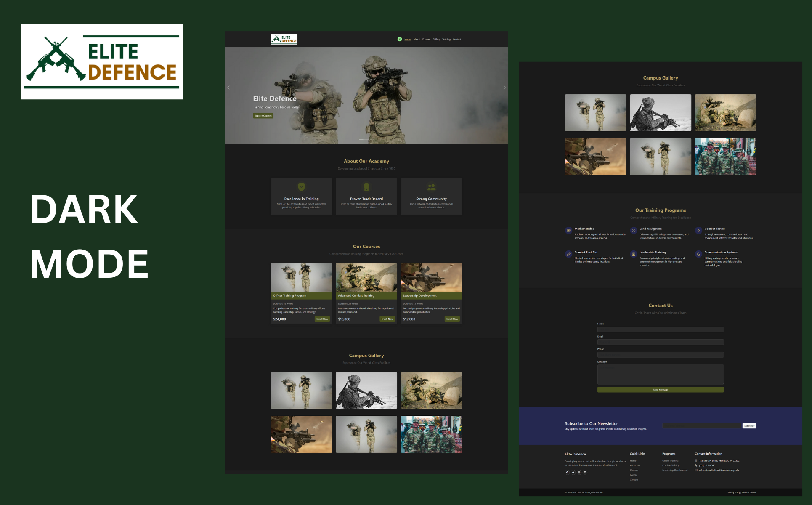Click the previous slide arrow on hero
This screenshot has width=812, height=505.
point(228,88)
